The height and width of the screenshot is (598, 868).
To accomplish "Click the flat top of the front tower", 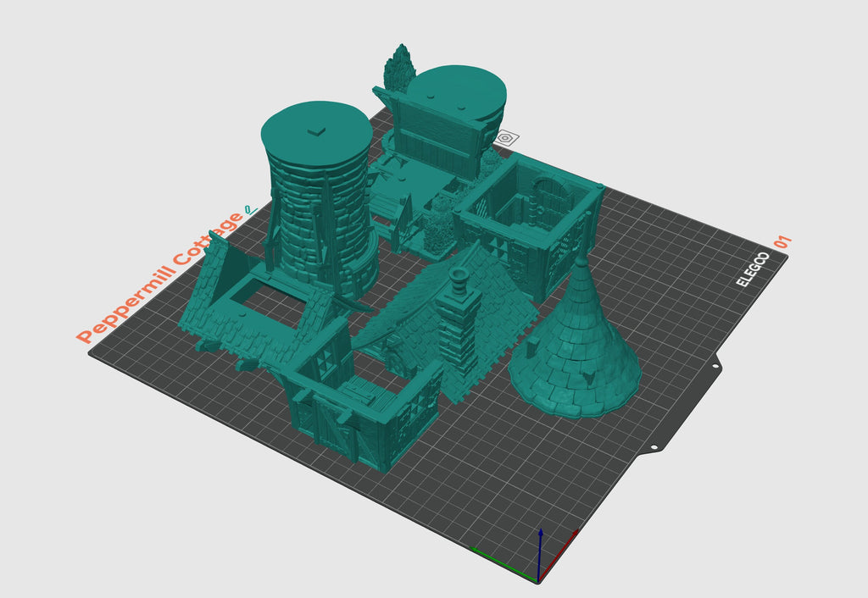I will pyautogui.click(x=315, y=127).
